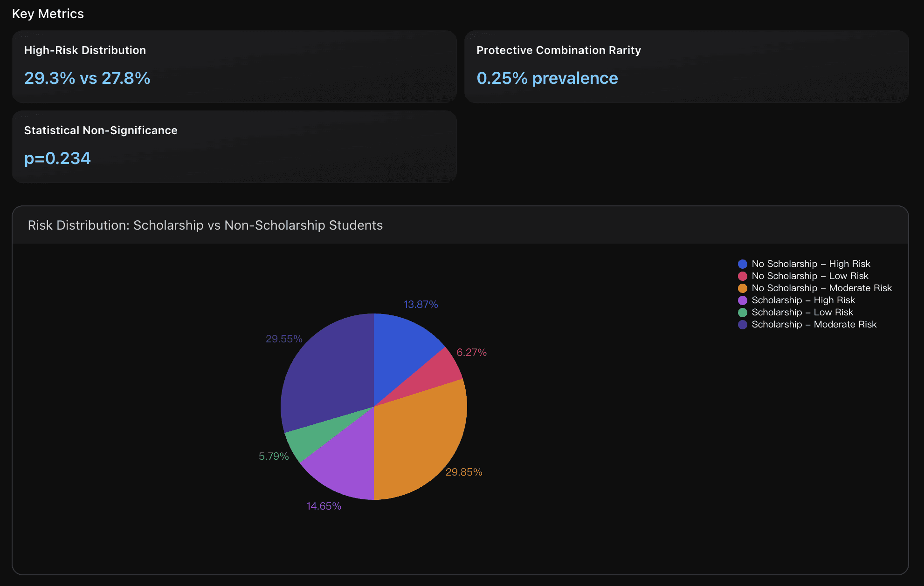Click the blue No Scholarship – High Risk legend dot
The height and width of the screenshot is (586, 924).
point(743,264)
